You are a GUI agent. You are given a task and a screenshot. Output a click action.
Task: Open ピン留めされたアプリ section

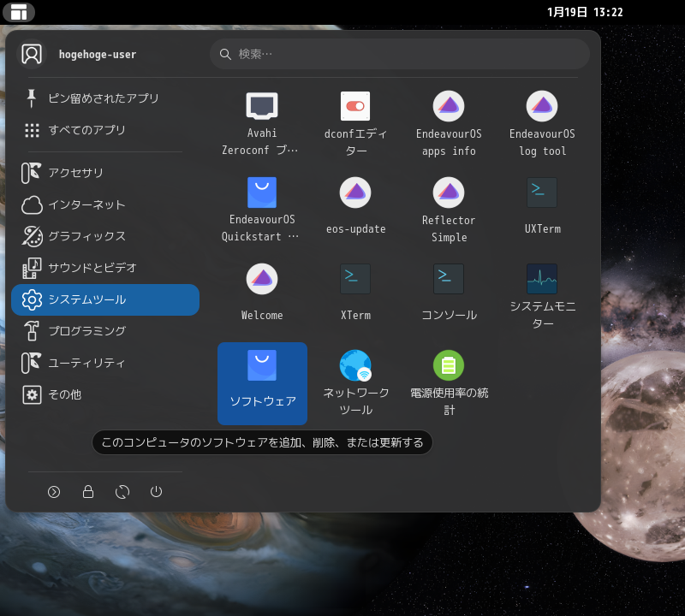point(103,98)
